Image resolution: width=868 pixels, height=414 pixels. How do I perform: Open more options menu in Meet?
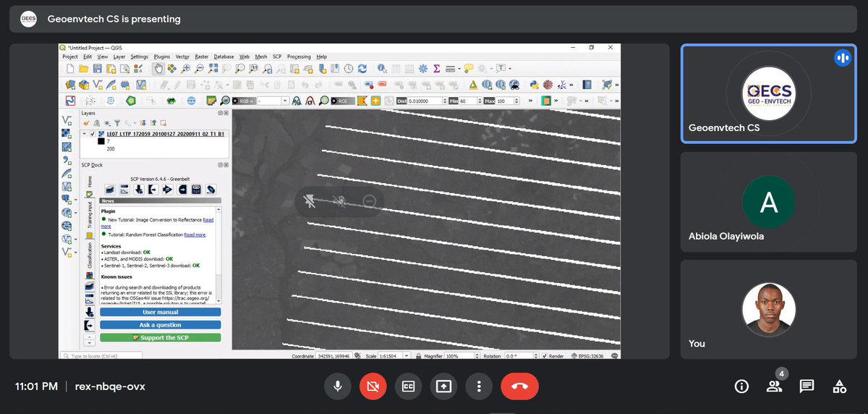pos(479,386)
